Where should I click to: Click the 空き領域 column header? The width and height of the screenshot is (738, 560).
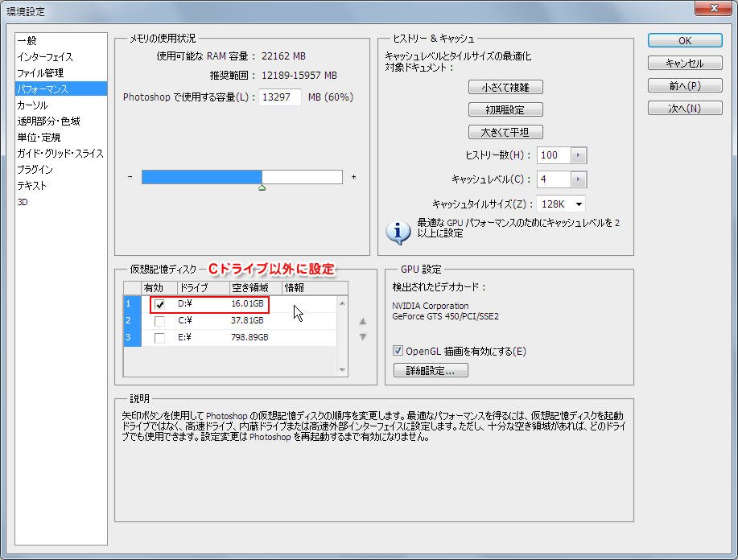tap(256, 287)
